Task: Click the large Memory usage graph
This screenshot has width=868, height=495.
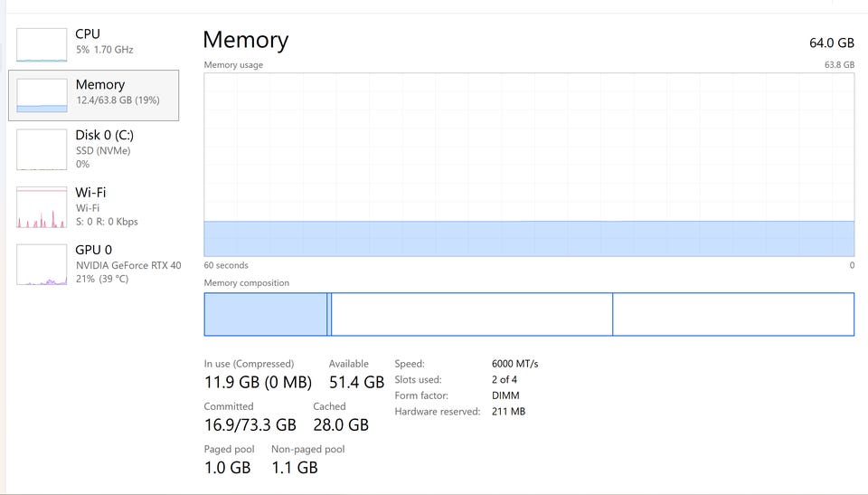Action: click(529, 165)
